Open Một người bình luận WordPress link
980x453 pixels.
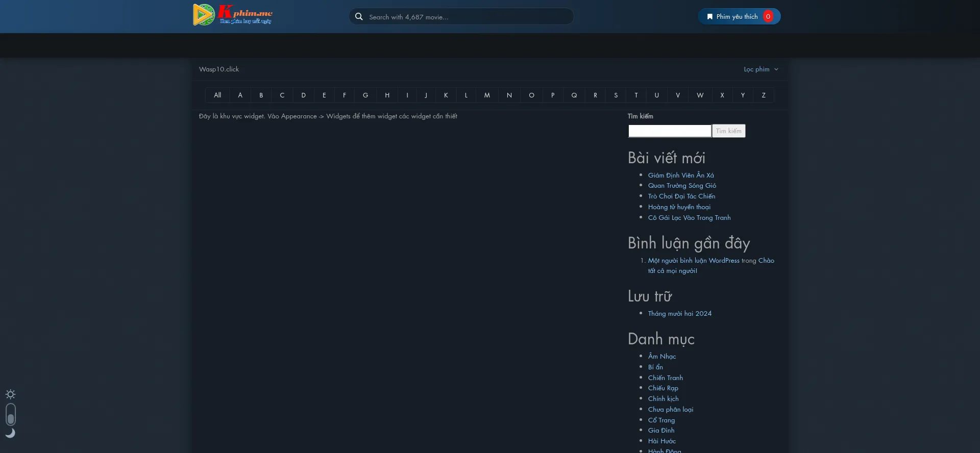694,261
